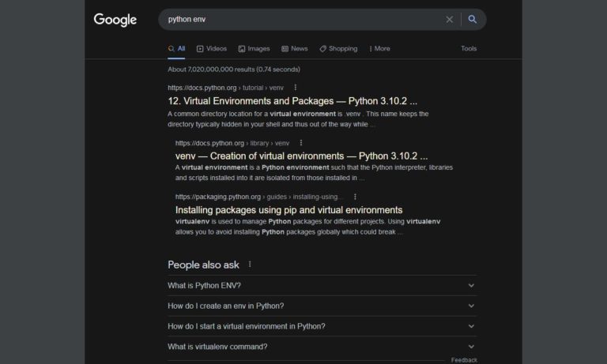Click the News tab newspaper icon

tap(285, 49)
